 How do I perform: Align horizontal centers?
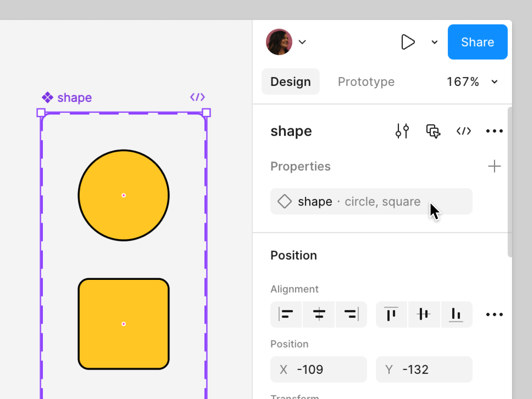319,314
